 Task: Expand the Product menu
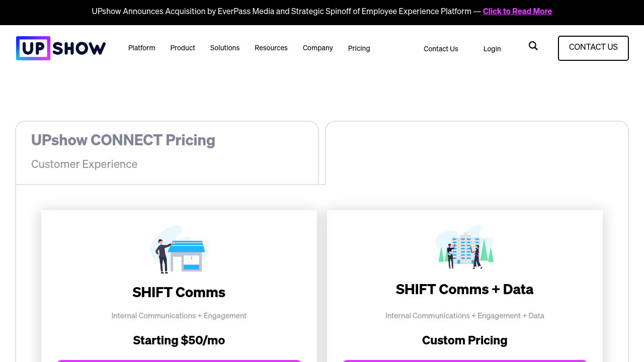(183, 48)
